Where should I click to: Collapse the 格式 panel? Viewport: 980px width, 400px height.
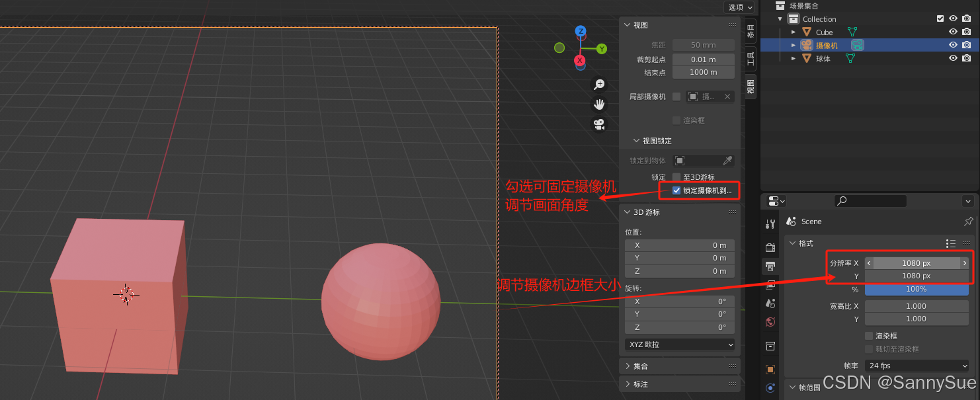pyautogui.click(x=792, y=243)
